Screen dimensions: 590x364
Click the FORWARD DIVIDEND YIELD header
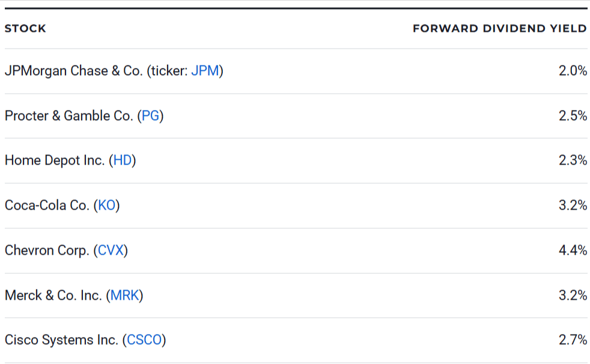499,29
